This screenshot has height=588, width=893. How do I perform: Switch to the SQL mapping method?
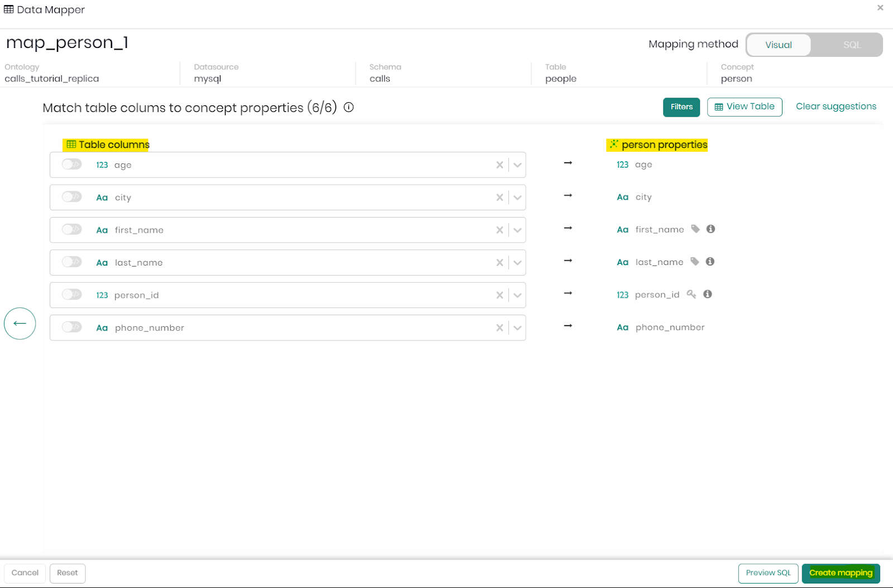coord(851,45)
